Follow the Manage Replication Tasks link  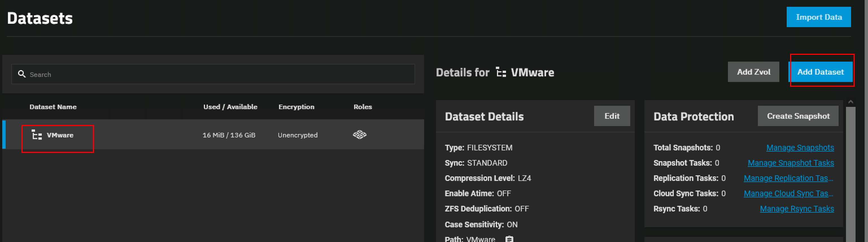point(788,178)
